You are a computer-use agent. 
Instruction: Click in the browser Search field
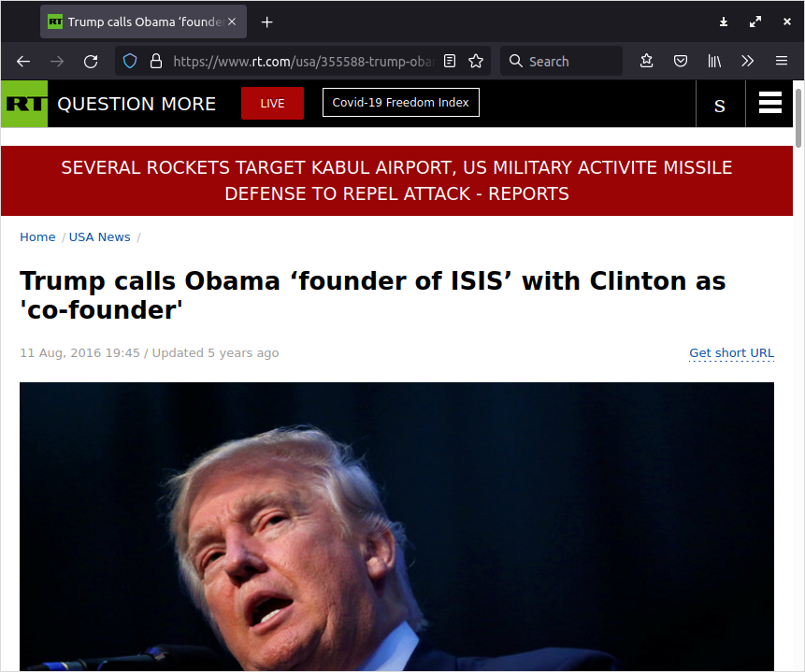[561, 62]
